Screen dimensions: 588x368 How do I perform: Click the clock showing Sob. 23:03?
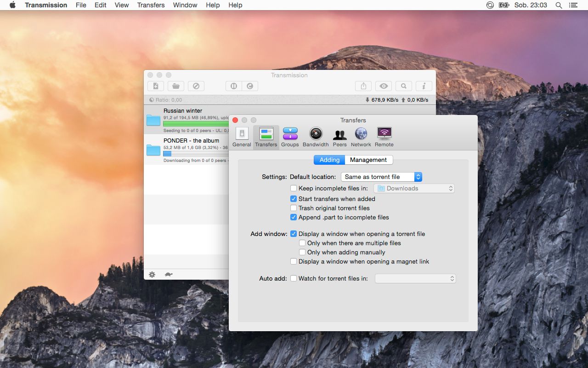click(531, 5)
